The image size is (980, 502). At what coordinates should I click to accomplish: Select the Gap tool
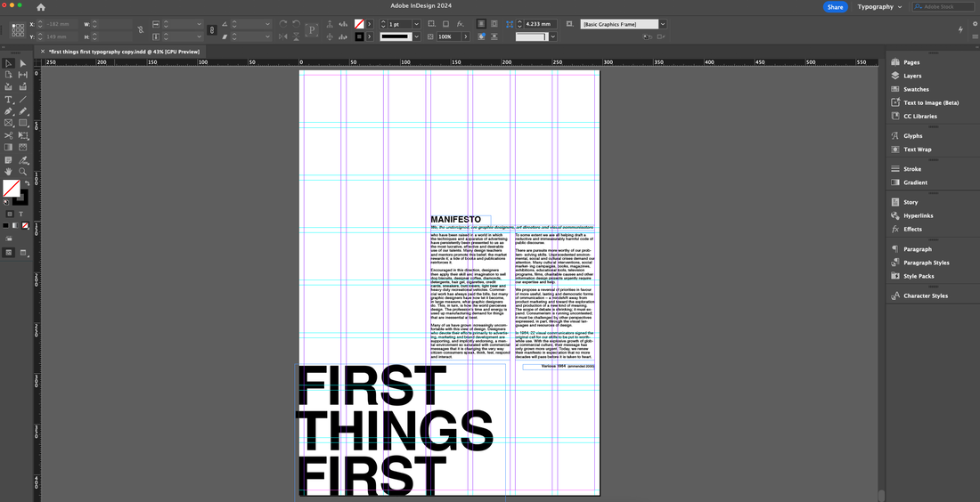[23, 75]
